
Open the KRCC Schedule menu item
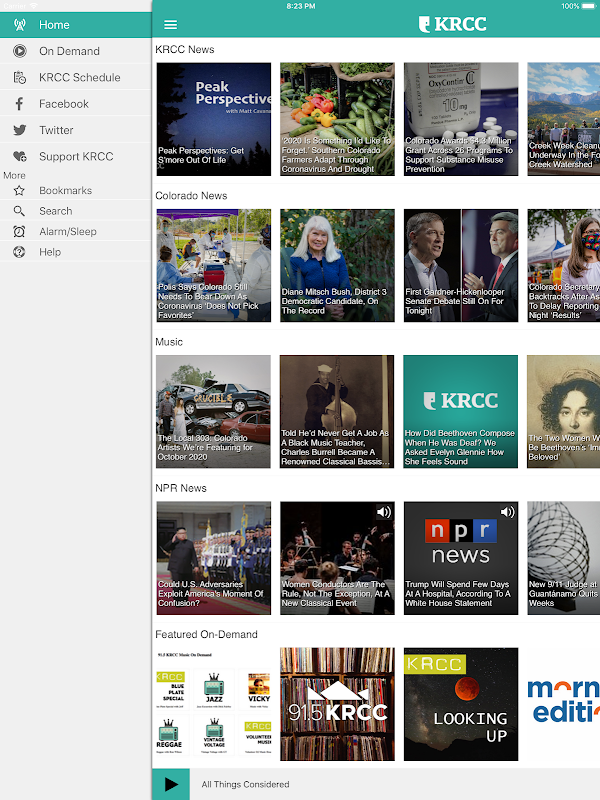(76, 78)
